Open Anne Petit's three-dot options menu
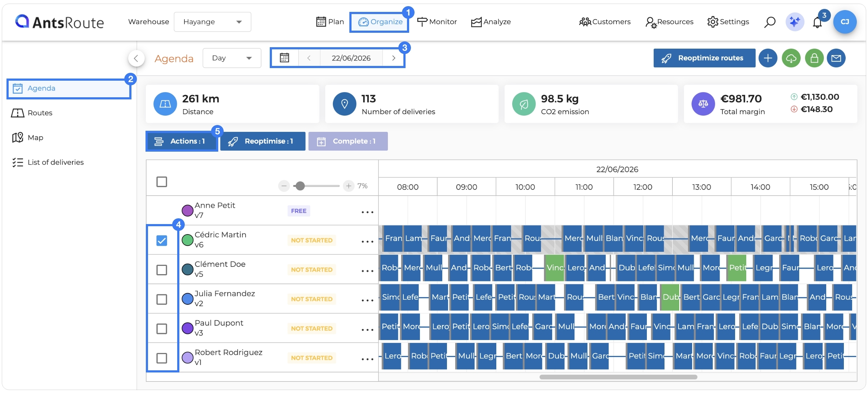 tap(367, 212)
